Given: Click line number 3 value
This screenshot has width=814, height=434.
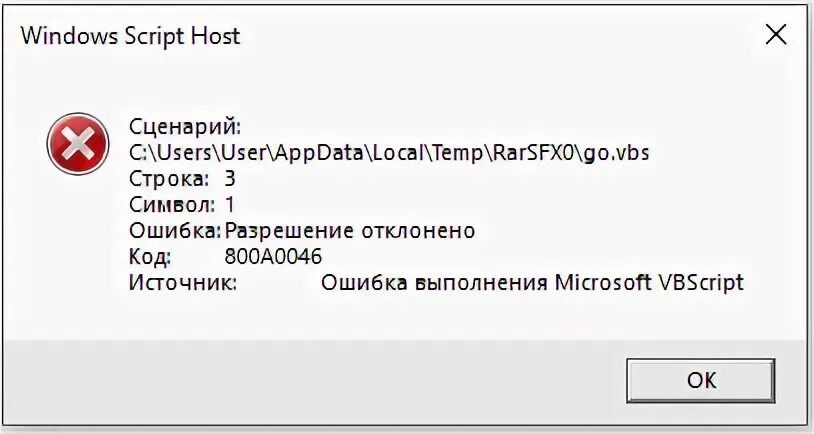Looking at the screenshot, I should click(x=229, y=179).
